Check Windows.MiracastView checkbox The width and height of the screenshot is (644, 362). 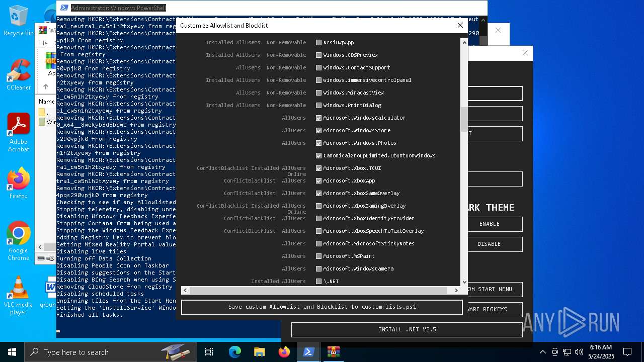tap(318, 93)
